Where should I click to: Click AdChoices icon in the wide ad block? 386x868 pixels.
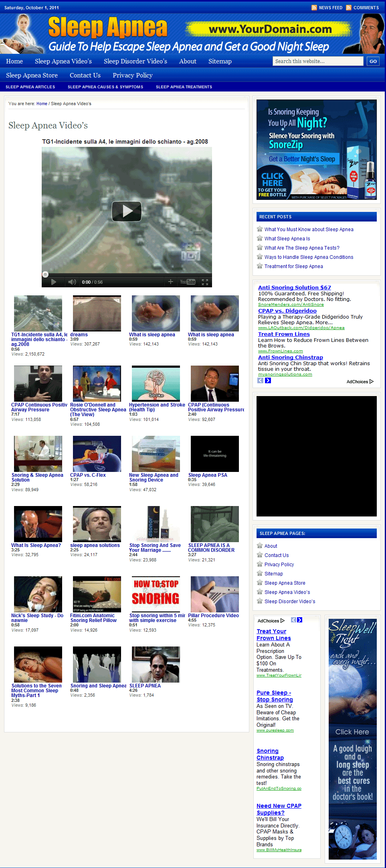click(372, 382)
